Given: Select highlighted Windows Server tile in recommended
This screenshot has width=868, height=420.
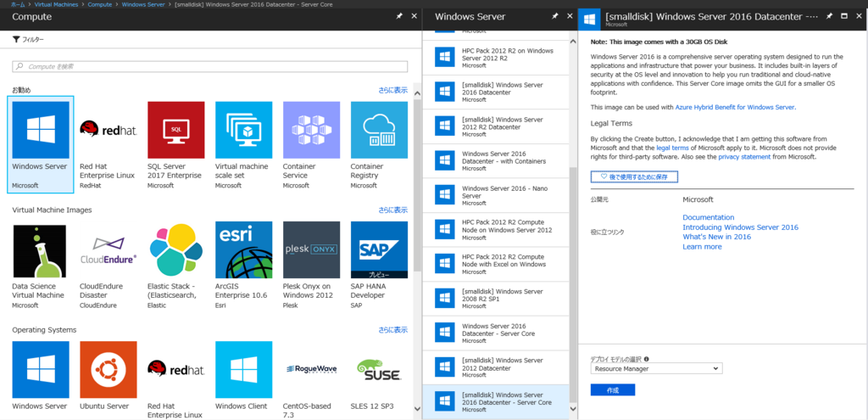Looking at the screenshot, I should [x=41, y=144].
